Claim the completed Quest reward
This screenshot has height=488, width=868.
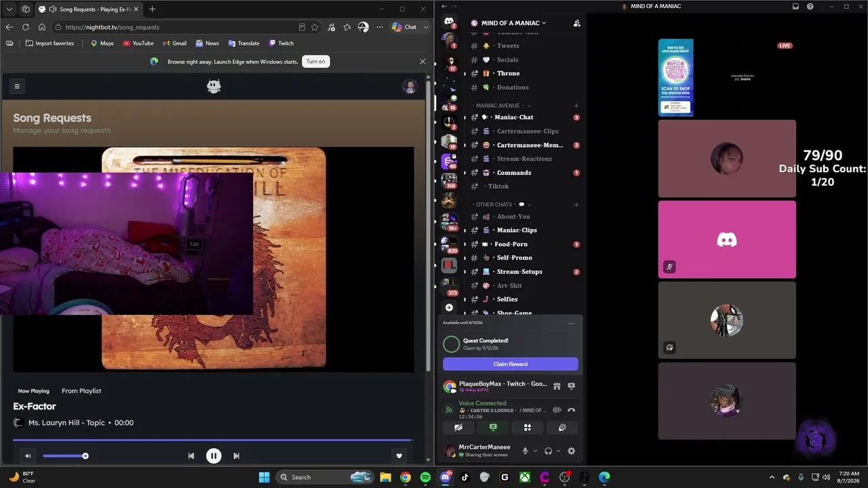[x=511, y=364]
